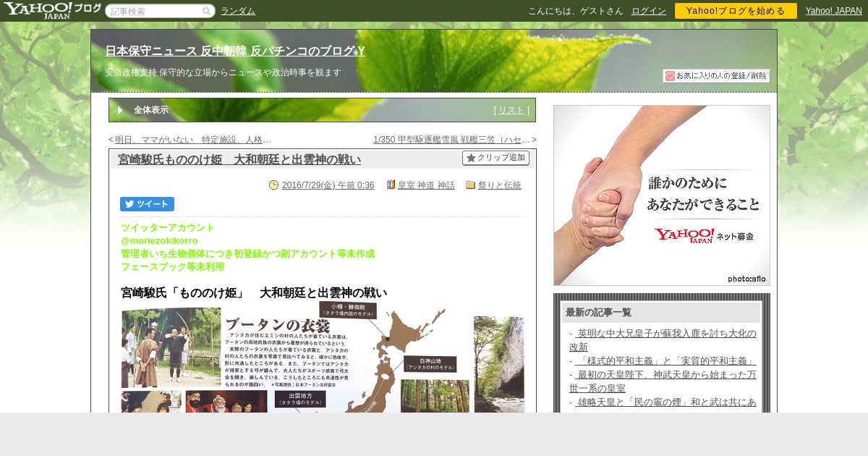The width and height of the screenshot is (868, 456).
Task: Open blog title 日本保守ニュース 反中朝韓 link
Action: pos(235,51)
